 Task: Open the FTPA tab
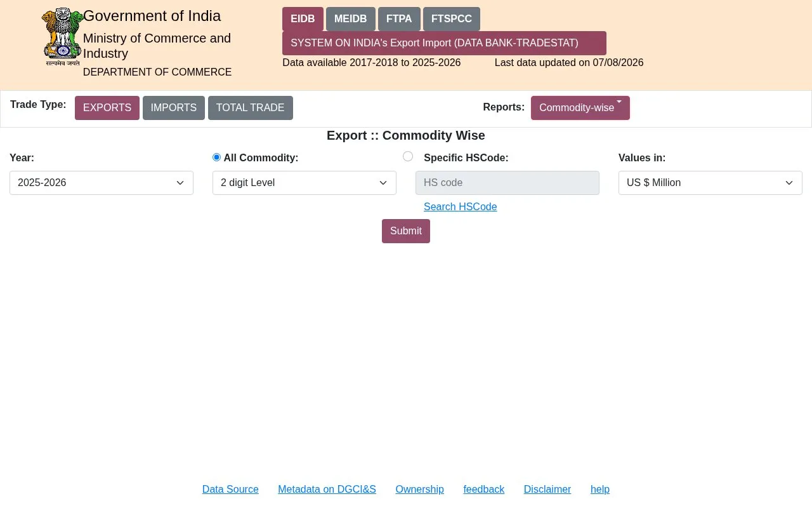click(399, 19)
